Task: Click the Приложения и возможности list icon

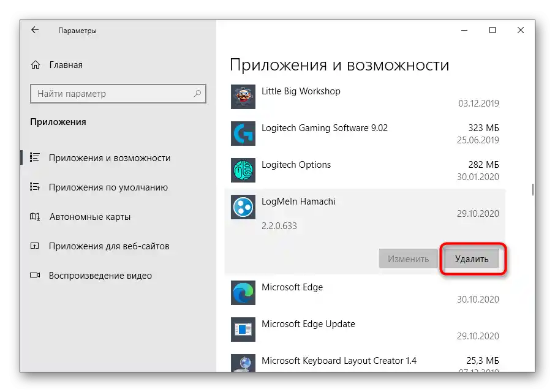Action: point(35,157)
